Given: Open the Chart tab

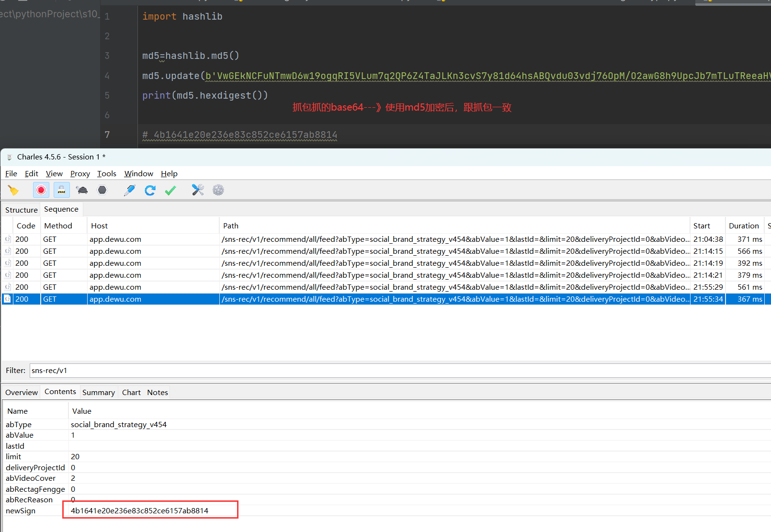Looking at the screenshot, I should [131, 393].
